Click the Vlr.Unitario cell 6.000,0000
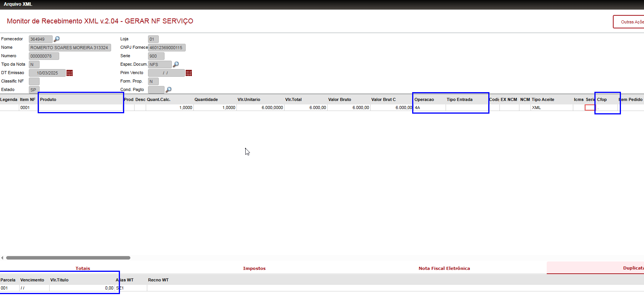Image resolution: width=644 pixels, height=301 pixels. click(x=260, y=107)
